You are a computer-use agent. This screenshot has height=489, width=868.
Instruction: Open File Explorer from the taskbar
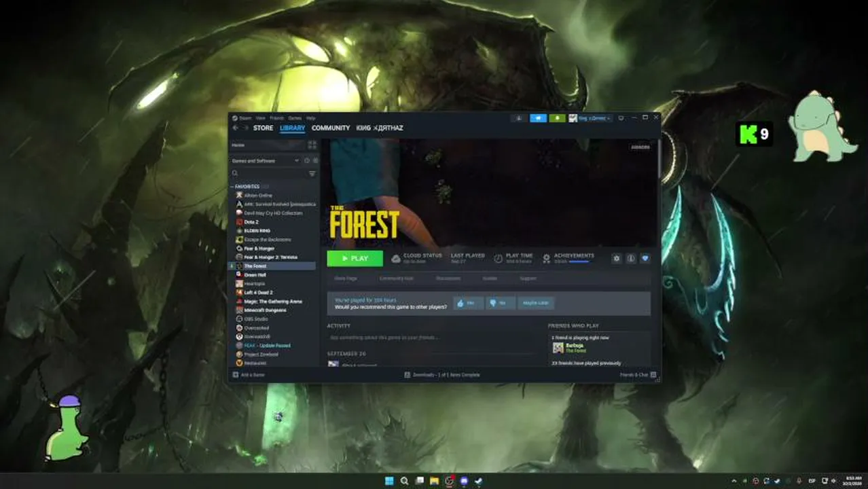434,481
